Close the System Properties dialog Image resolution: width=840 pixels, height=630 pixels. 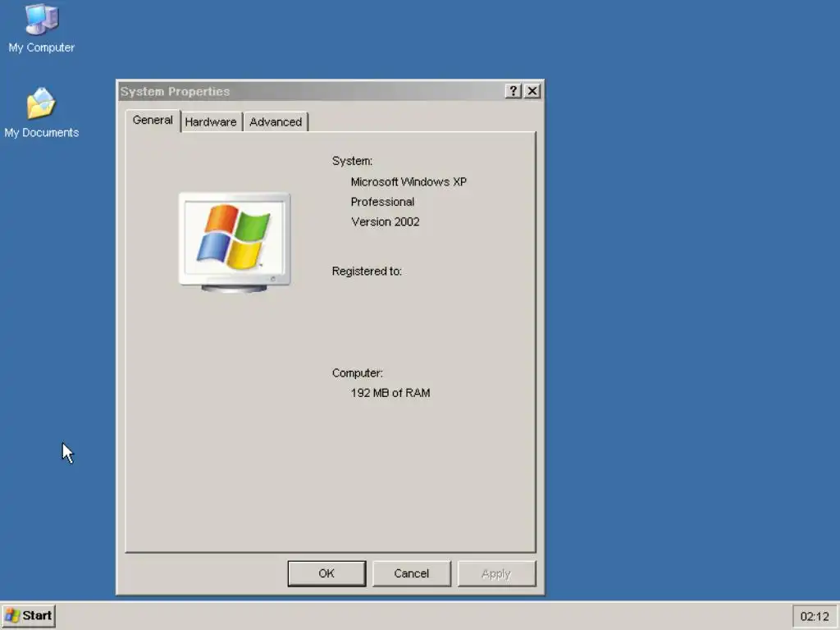coord(532,91)
